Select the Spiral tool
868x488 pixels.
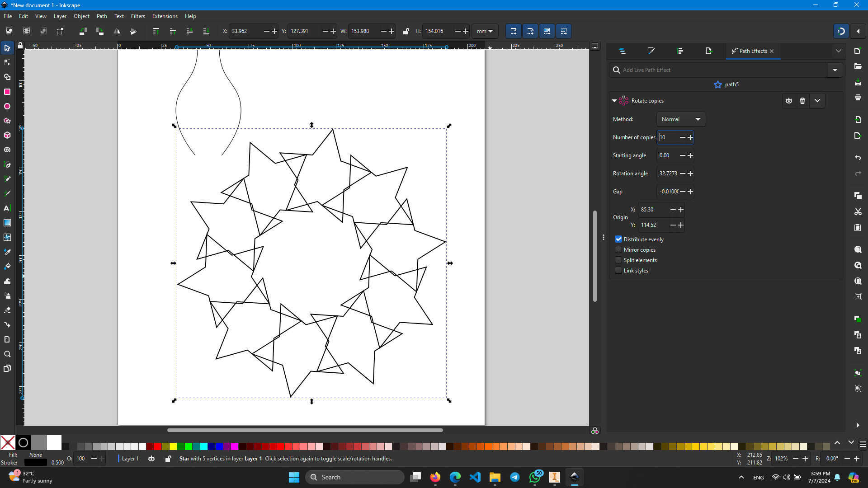point(7,150)
